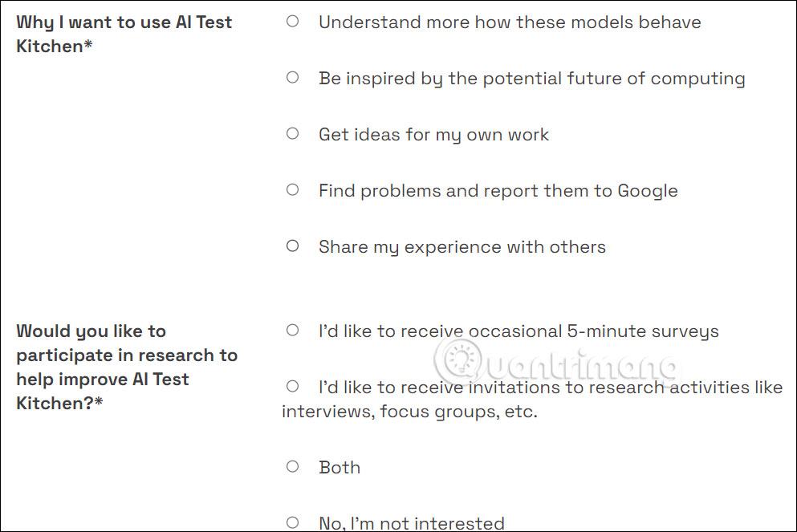
Task: Click the 'Share my experience with others' text
Action: 462,247
